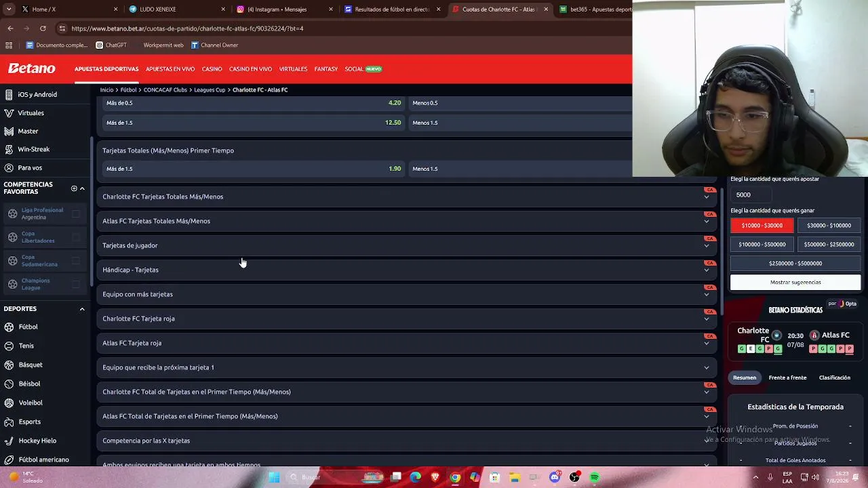Screen dimensions: 868x488
Task: Go to the Casino en Vivo section
Action: 250,69
